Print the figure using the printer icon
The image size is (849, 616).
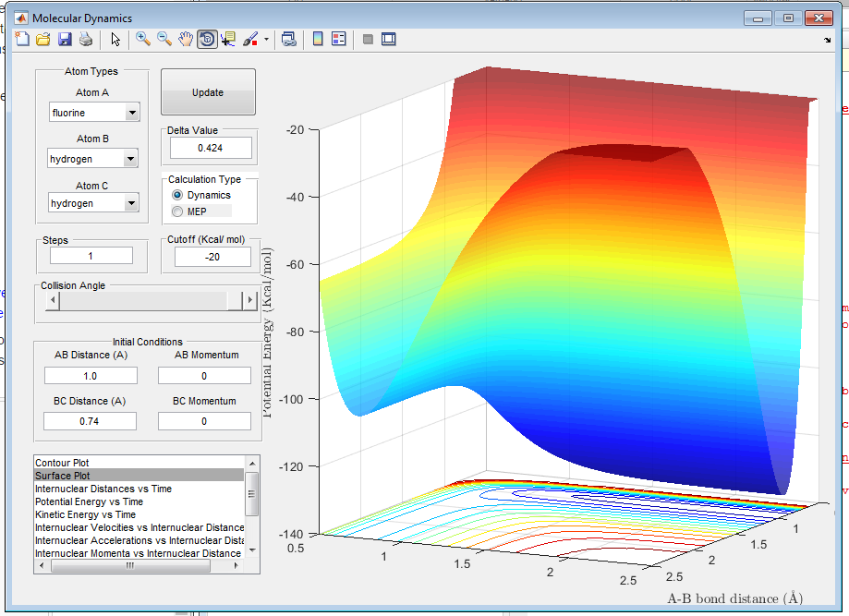click(x=85, y=39)
